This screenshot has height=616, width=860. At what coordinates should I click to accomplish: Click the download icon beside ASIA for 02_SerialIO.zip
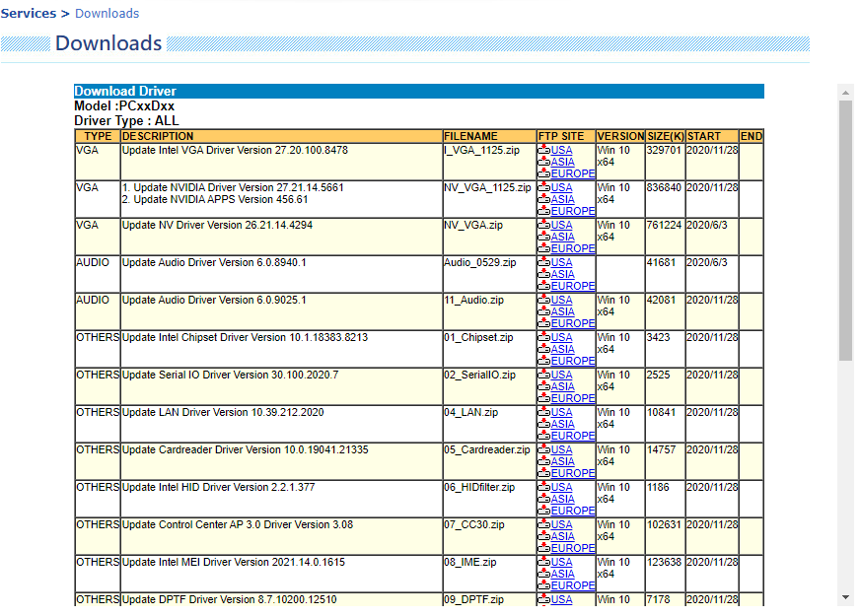[x=543, y=386]
